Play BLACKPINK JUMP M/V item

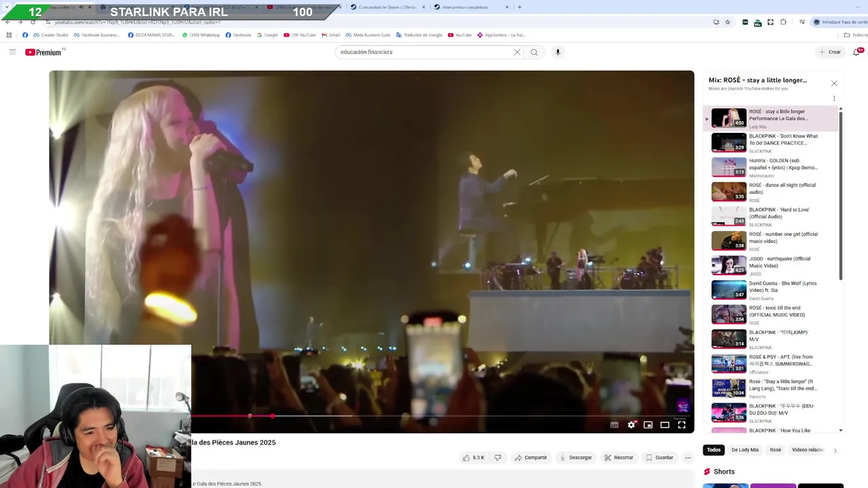pyautogui.click(x=771, y=339)
